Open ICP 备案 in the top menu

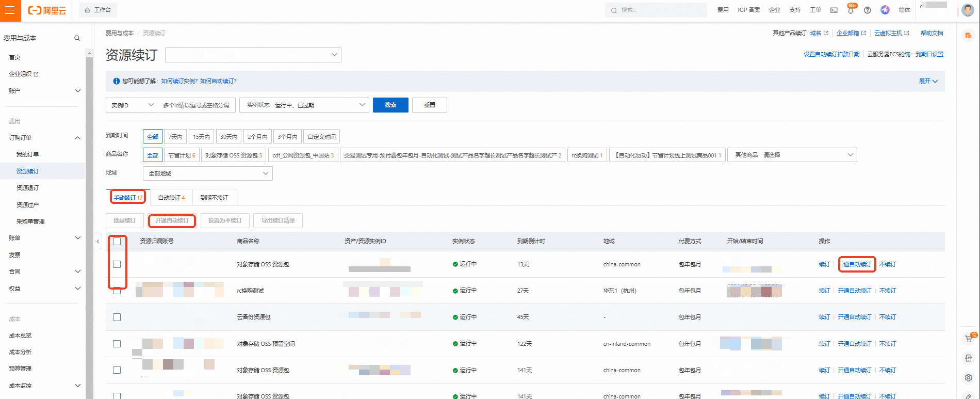pyautogui.click(x=749, y=10)
